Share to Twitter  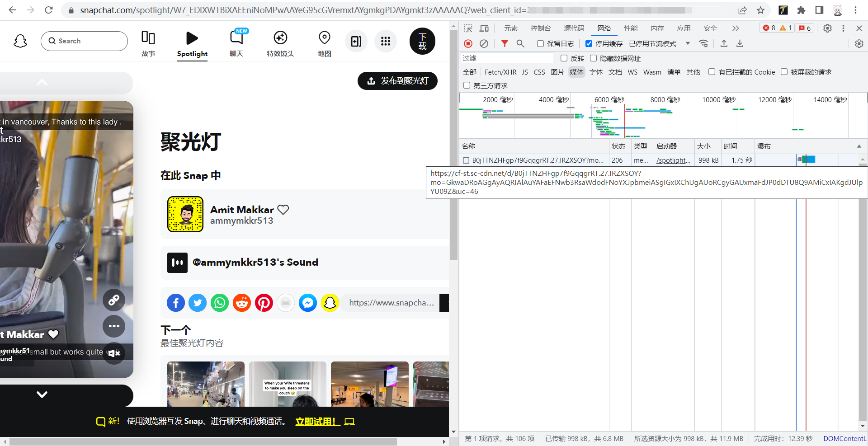click(x=198, y=303)
